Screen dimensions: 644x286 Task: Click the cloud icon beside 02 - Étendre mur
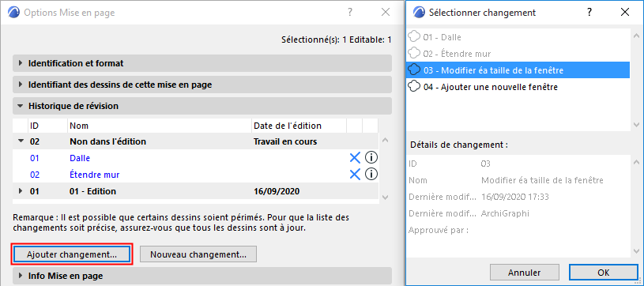414,54
